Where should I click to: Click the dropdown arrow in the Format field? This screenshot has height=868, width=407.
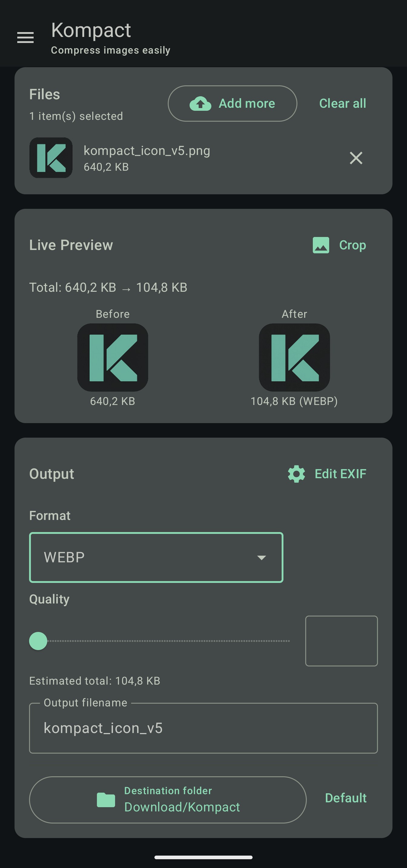click(x=262, y=557)
